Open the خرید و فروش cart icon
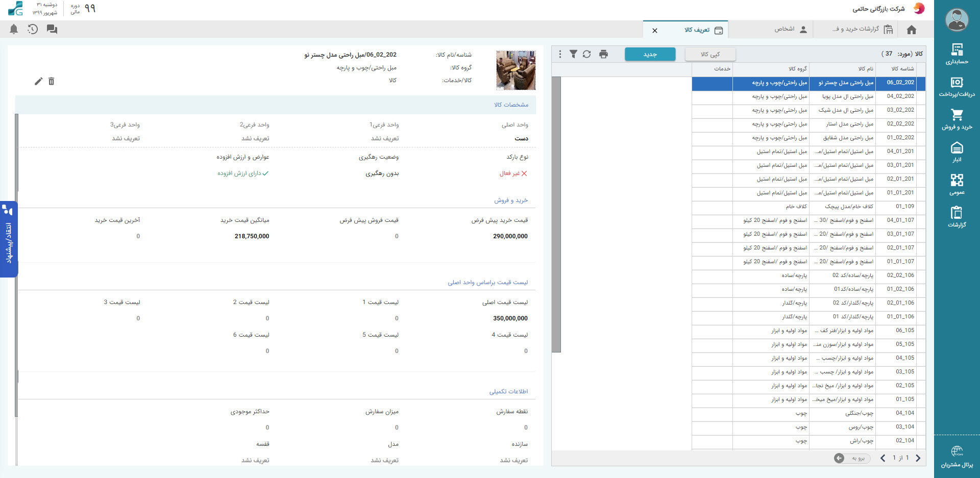 click(957, 115)
